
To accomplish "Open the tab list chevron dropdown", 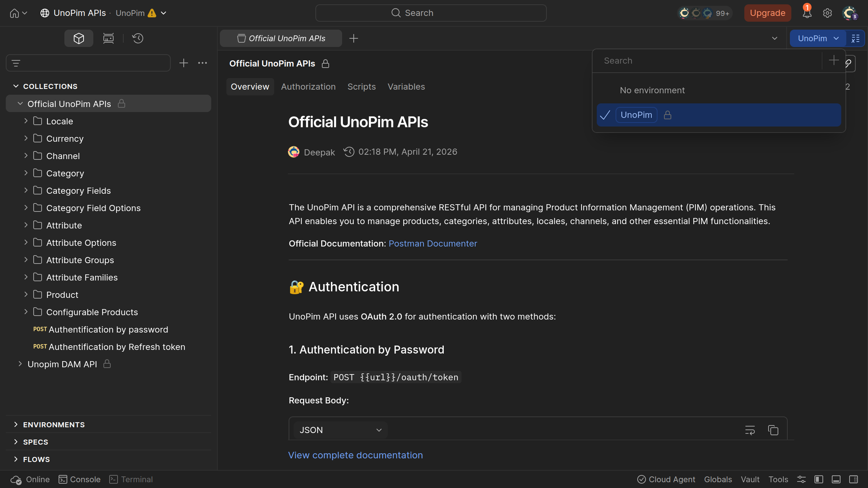I will (775, 38).
